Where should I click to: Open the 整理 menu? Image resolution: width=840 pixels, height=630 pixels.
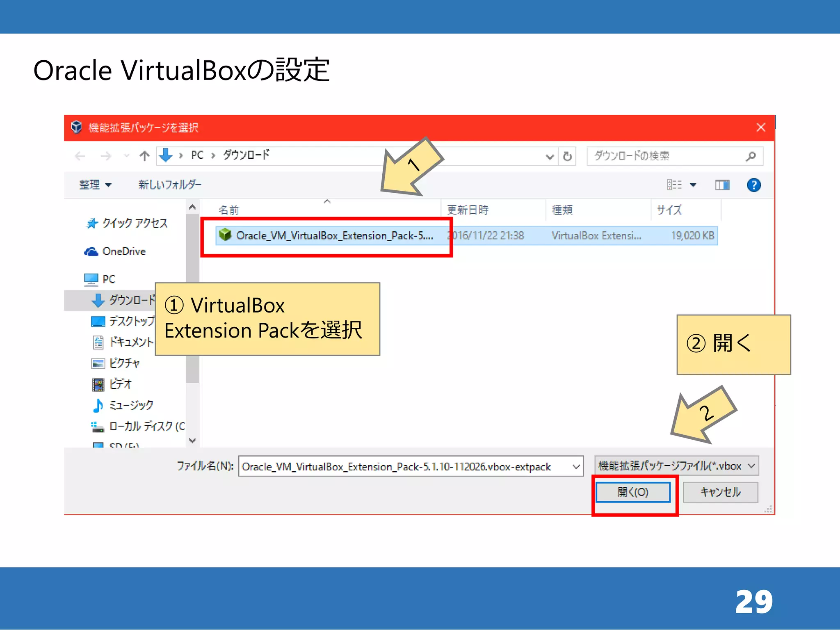95,185
